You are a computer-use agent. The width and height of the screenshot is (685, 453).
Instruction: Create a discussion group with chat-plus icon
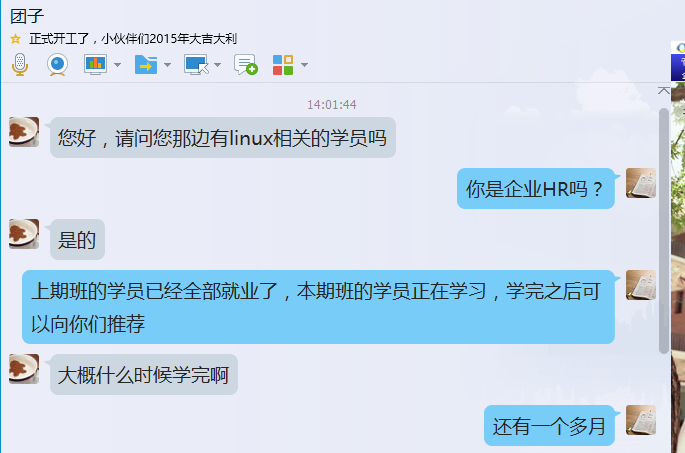(x=246, y=65)
